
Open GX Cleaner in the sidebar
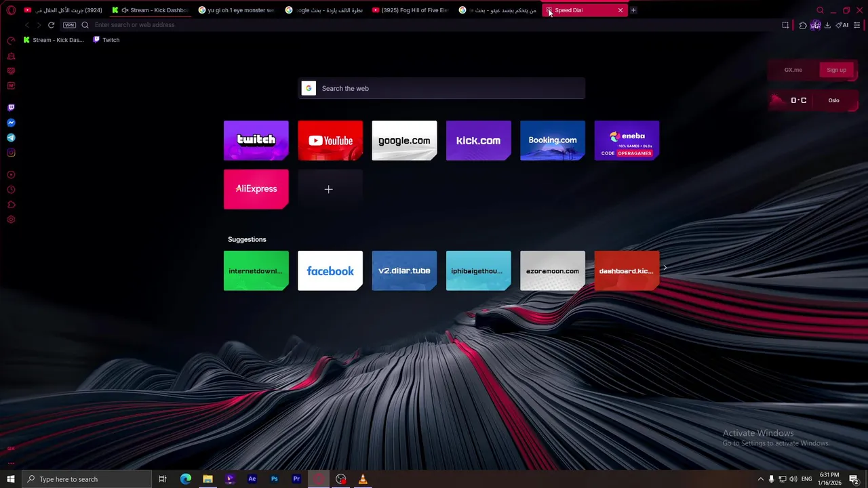coord(11,56)
